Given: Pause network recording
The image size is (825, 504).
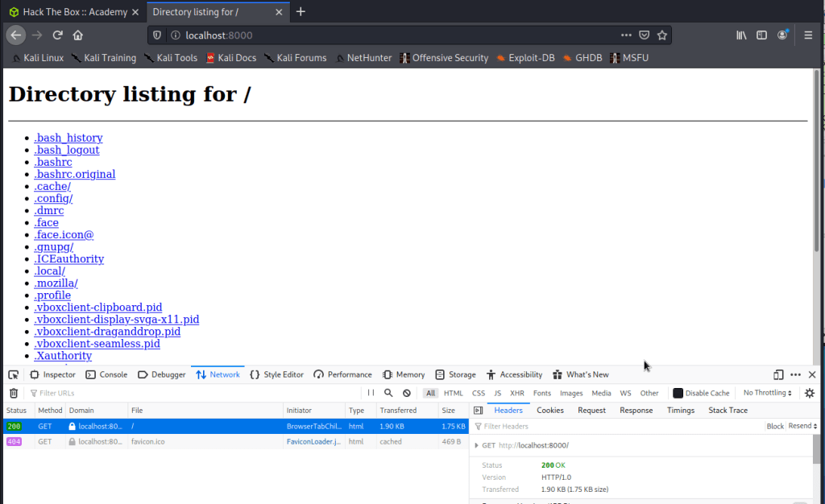Looking at the screenshot, I should point(371,393).
